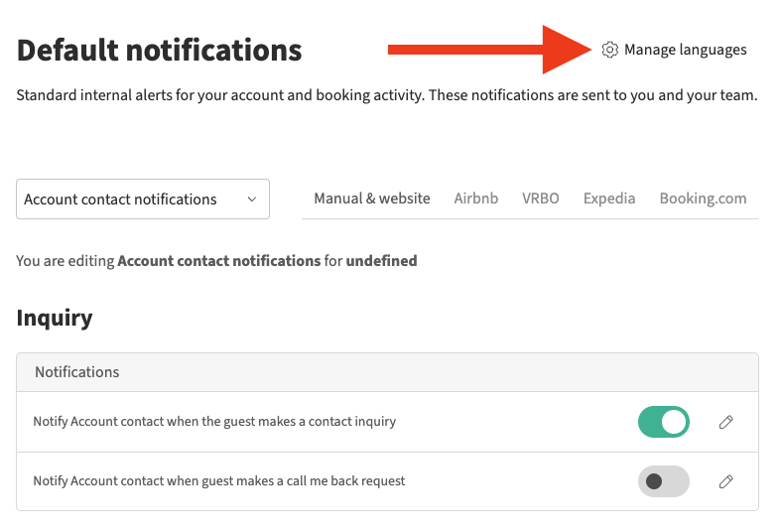The height and width of the screenshot is (532, 782).
Task: Click the pencil for the call me back request
Action: [x=726, y=481]
